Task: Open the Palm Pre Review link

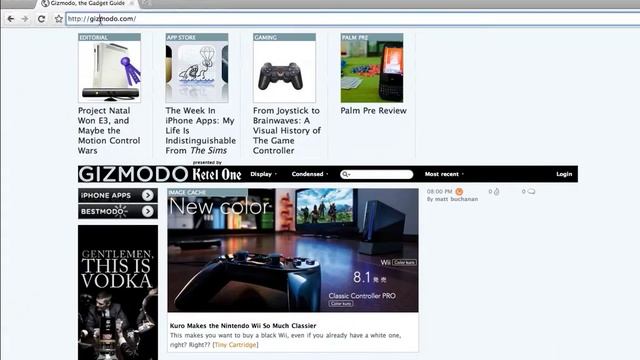Action: pos(373,111)
